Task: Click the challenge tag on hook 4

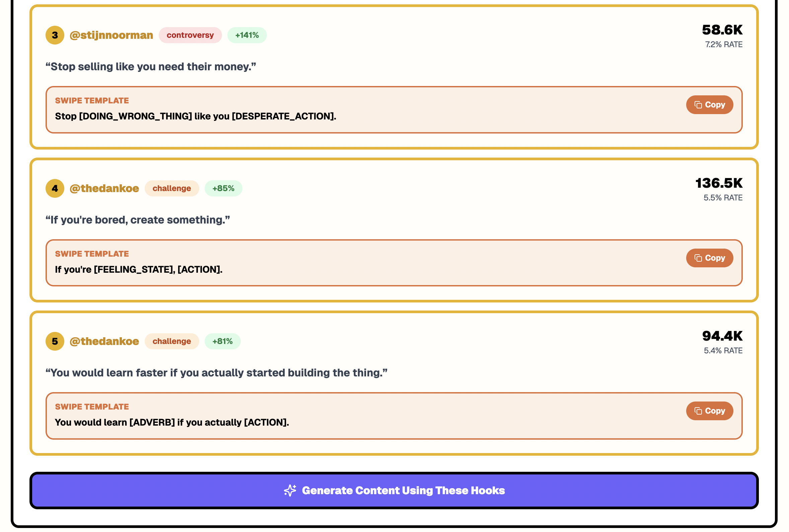Action: pos(172,188)
